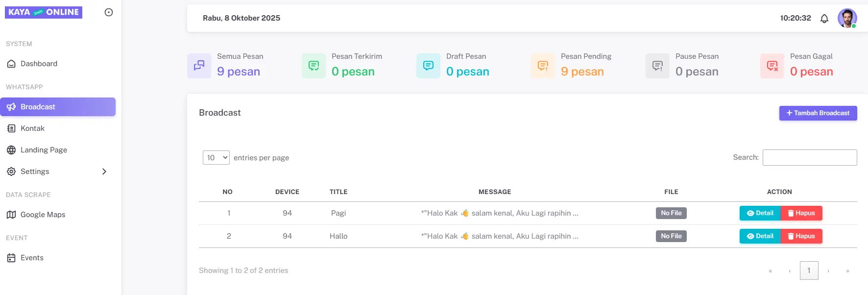Open the entries per page dropdown

click(x=216, y=157)
